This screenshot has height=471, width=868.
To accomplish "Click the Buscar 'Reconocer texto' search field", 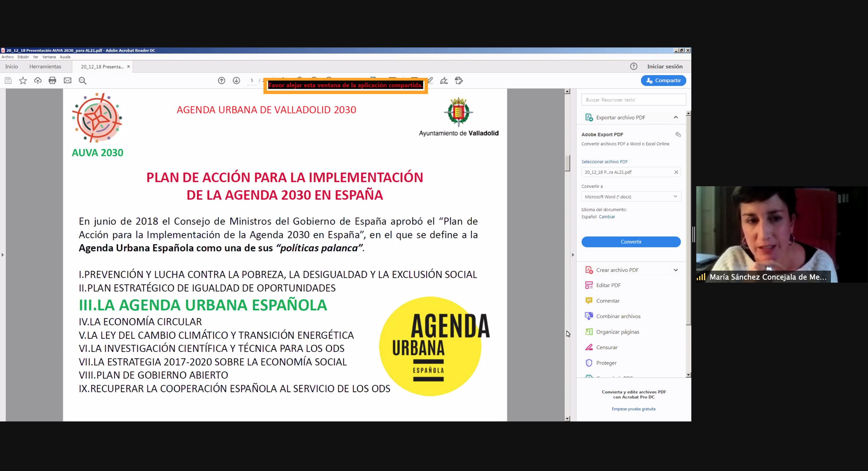I will coord(633,100).
